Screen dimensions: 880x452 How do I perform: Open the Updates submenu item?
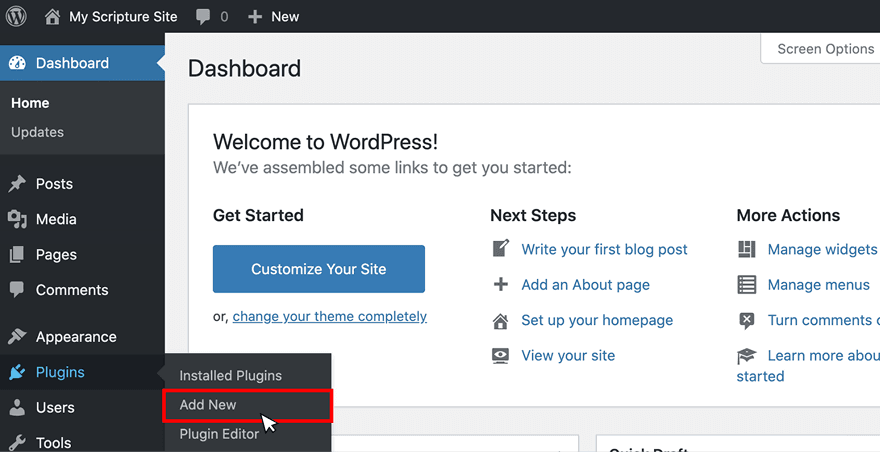coord(38,133)
